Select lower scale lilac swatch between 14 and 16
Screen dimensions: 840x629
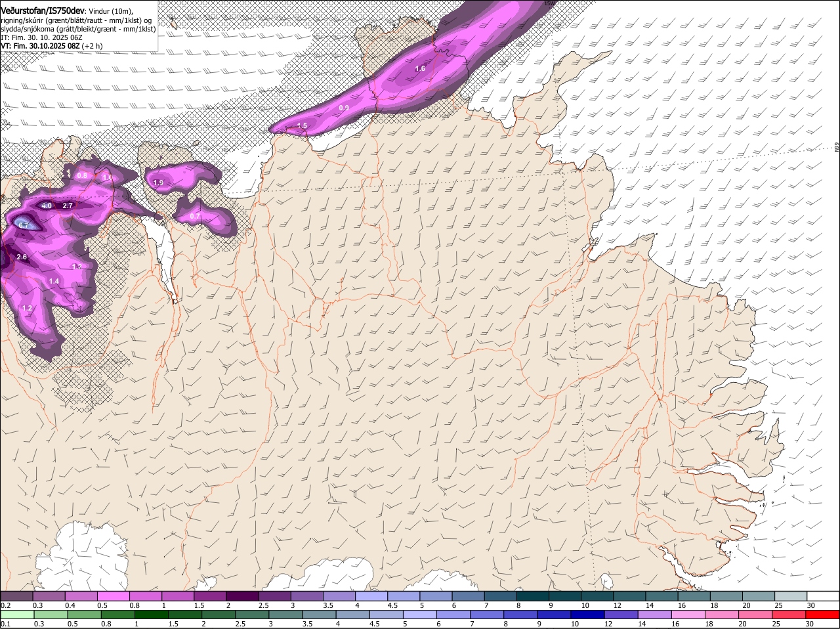pyautogui.click(x=654, y=615)
